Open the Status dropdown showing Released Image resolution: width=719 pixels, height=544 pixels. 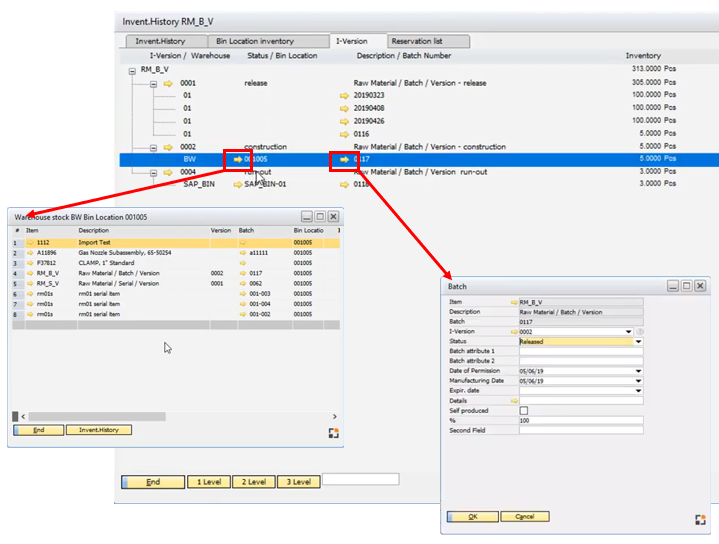click(638, 341)
